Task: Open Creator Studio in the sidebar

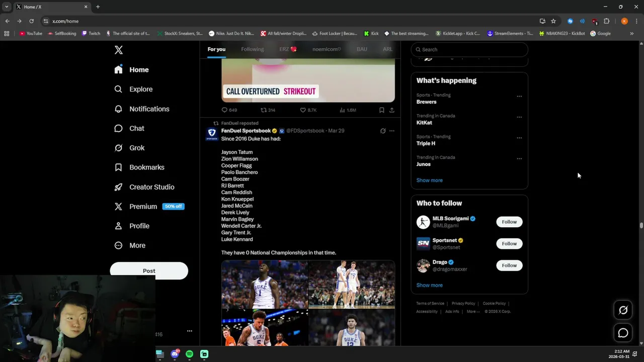Action: tap(144, 187)
